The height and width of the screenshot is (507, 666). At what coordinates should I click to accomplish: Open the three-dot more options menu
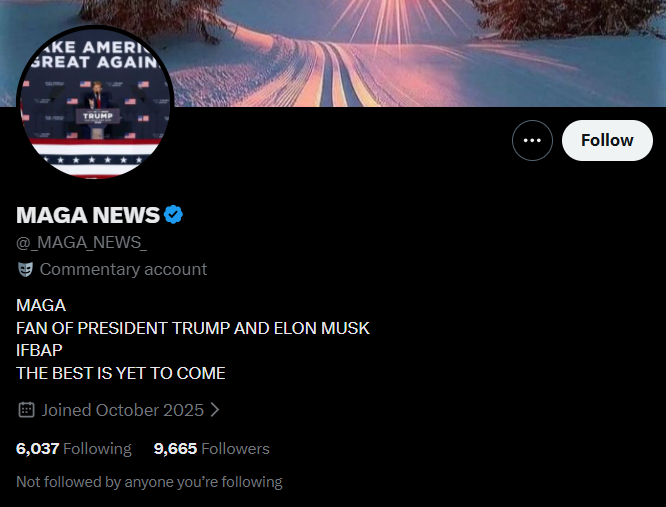tap(532, 141)
